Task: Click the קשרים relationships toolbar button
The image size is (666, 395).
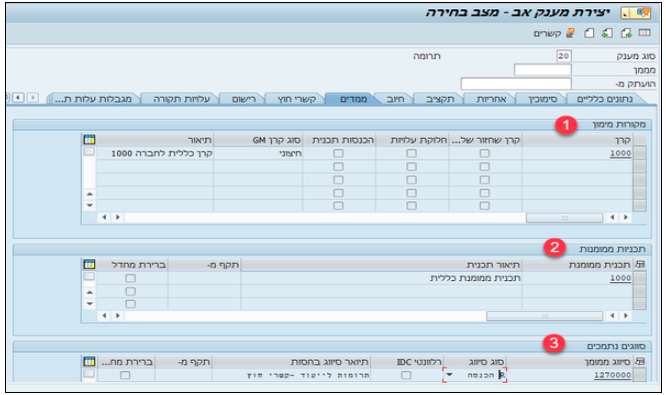Action: (x=554, y=33)
